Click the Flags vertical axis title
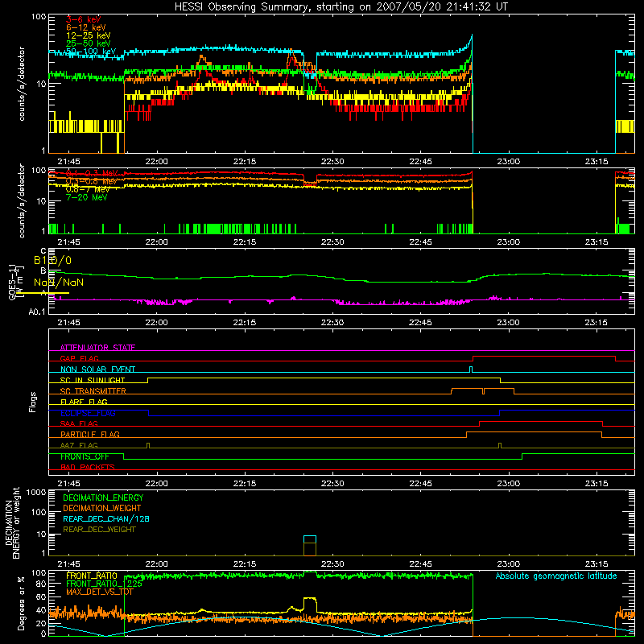This screenshot has height=644, width=644. coord(33,402)
